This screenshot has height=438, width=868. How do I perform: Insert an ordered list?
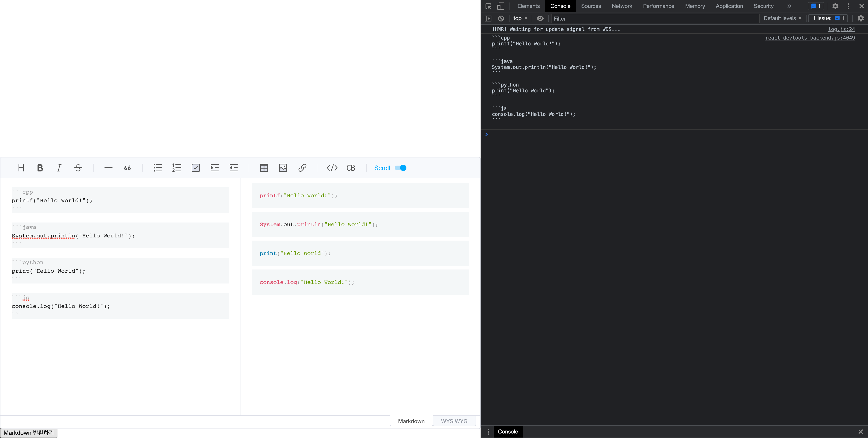tap(177, 168)
